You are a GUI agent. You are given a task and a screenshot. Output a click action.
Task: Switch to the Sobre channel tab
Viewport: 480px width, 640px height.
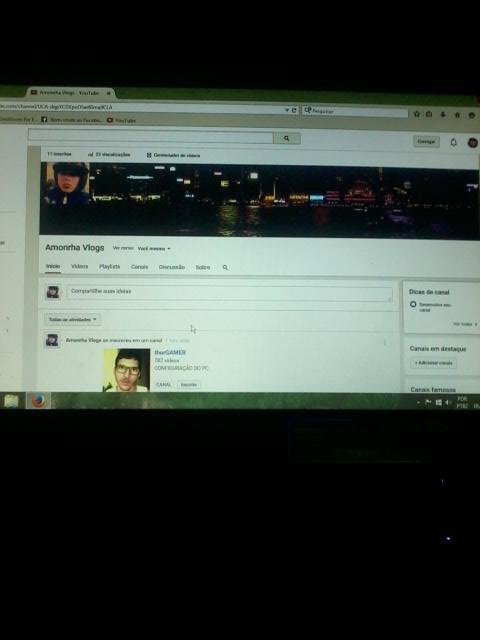tap(203, 267)
